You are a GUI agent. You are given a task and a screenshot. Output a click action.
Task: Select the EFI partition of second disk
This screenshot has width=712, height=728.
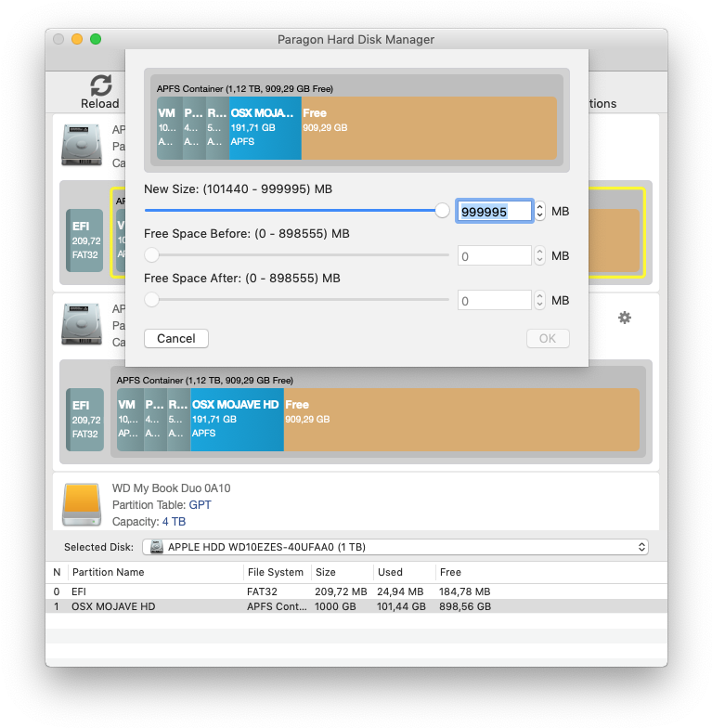point(84,420)
